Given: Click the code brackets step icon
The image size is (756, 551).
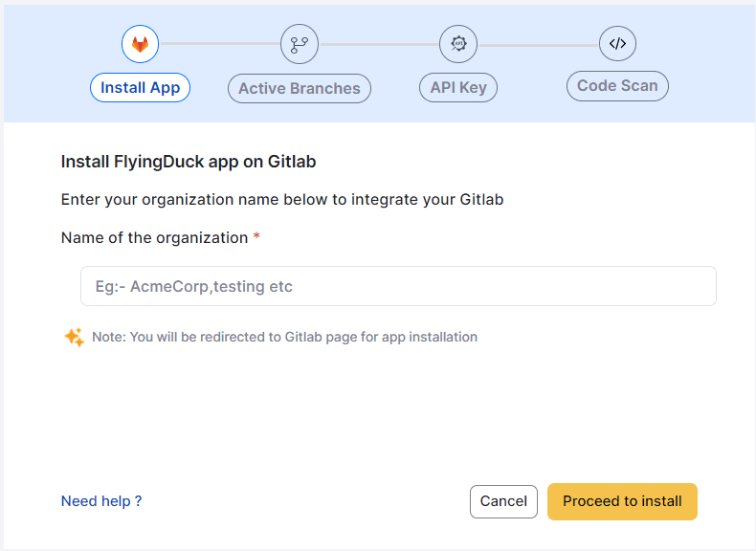Looking at the screenshot, I should [x=617, y=43].
